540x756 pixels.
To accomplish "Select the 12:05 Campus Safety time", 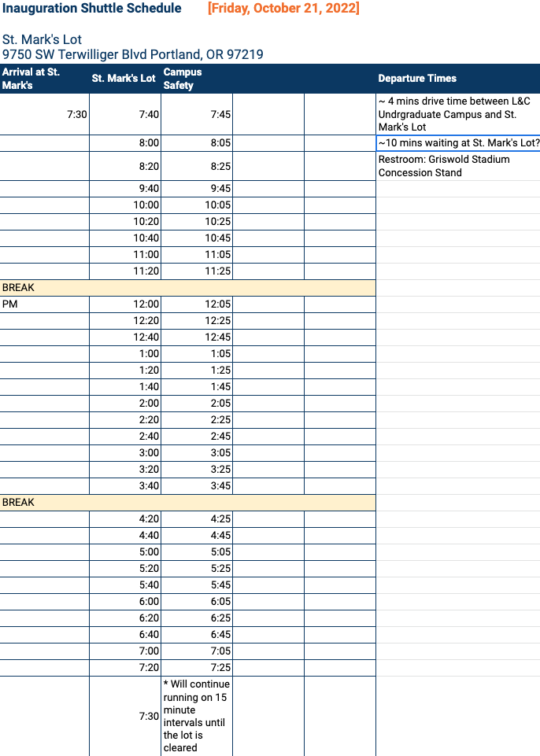I will tap(196, 304).
